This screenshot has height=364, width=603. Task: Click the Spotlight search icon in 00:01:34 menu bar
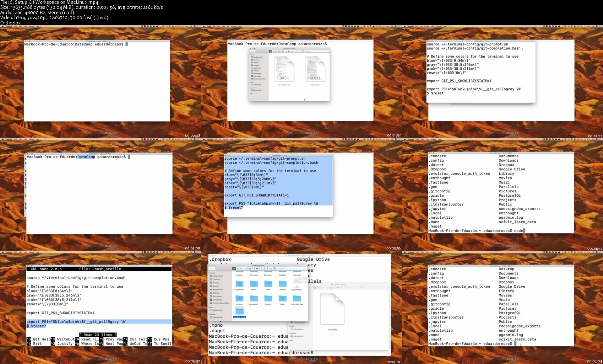click(x=392, y=26)
